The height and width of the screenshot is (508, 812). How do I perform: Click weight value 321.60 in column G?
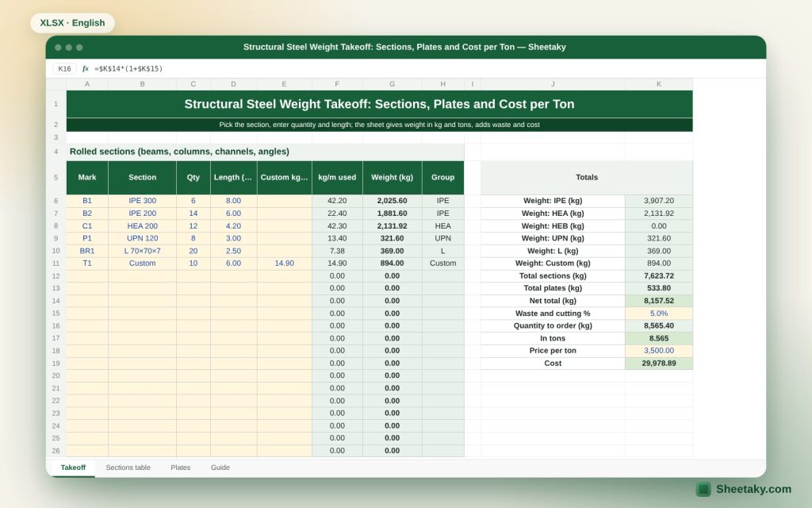(x=392, y=238)
